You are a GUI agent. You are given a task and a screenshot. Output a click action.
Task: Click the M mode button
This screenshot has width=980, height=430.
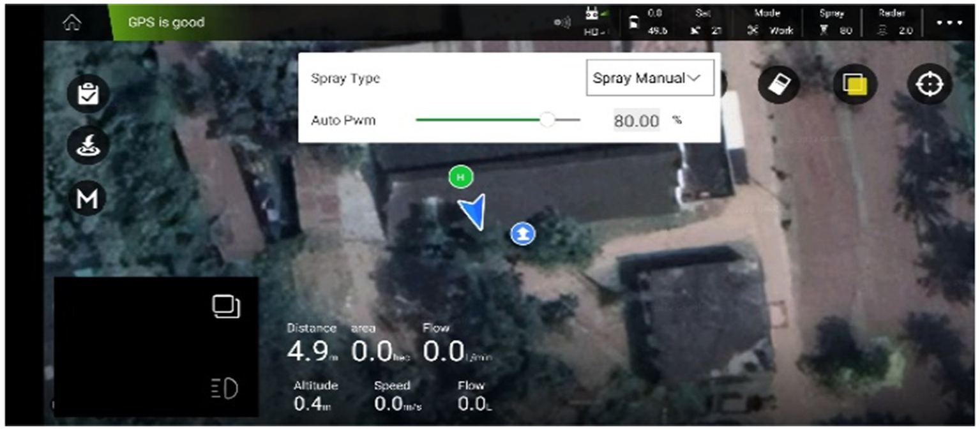tap(87, 199)
